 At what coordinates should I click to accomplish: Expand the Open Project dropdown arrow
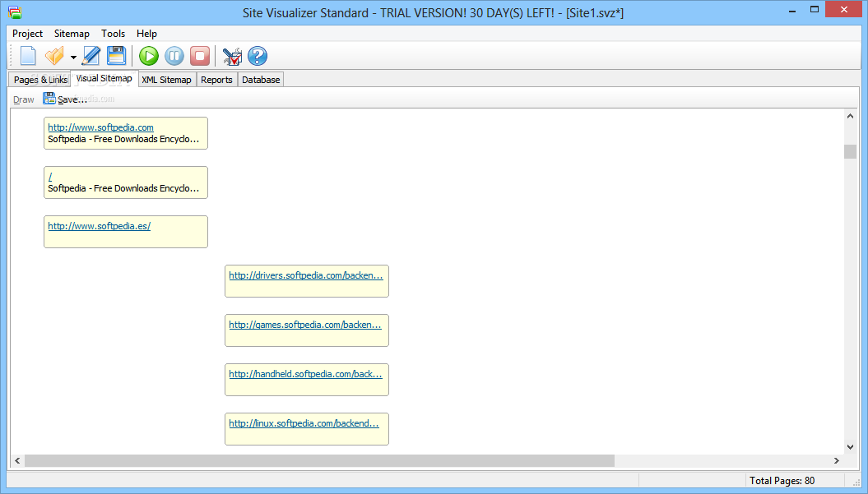[x=73, y=57]
